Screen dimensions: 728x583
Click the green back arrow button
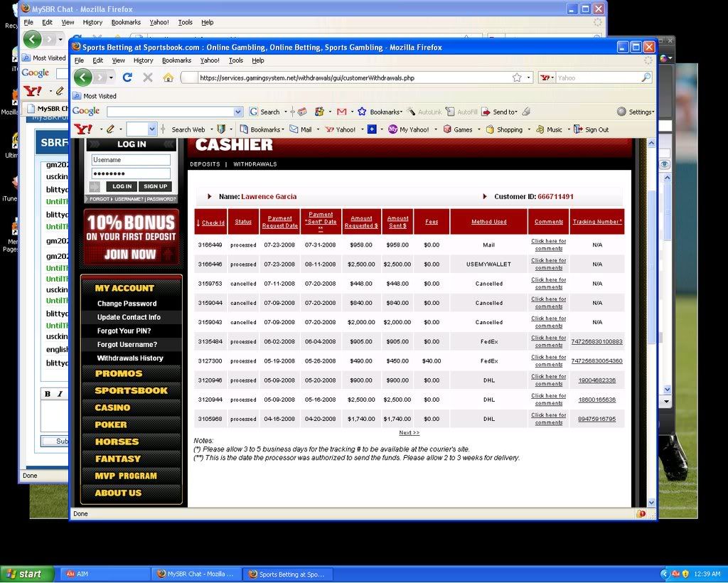click(83, 77)
